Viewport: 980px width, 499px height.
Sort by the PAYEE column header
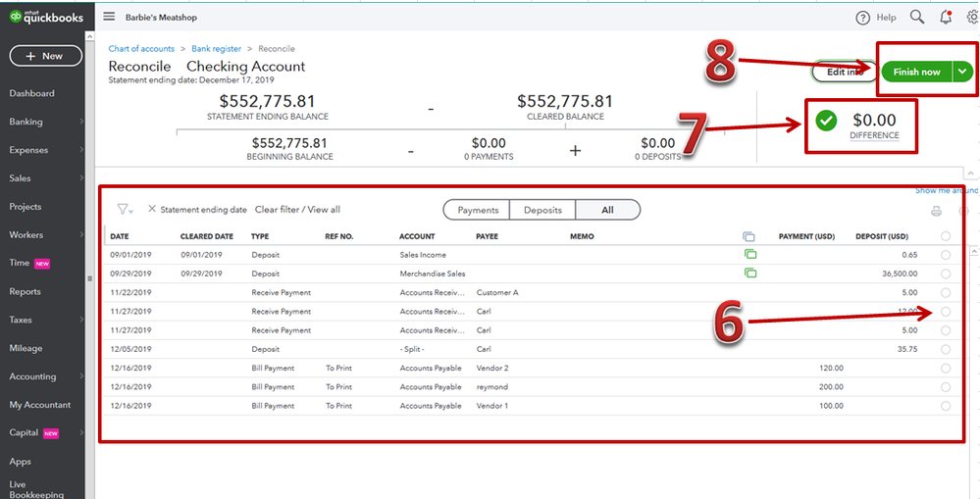click(x=487, y=236)
